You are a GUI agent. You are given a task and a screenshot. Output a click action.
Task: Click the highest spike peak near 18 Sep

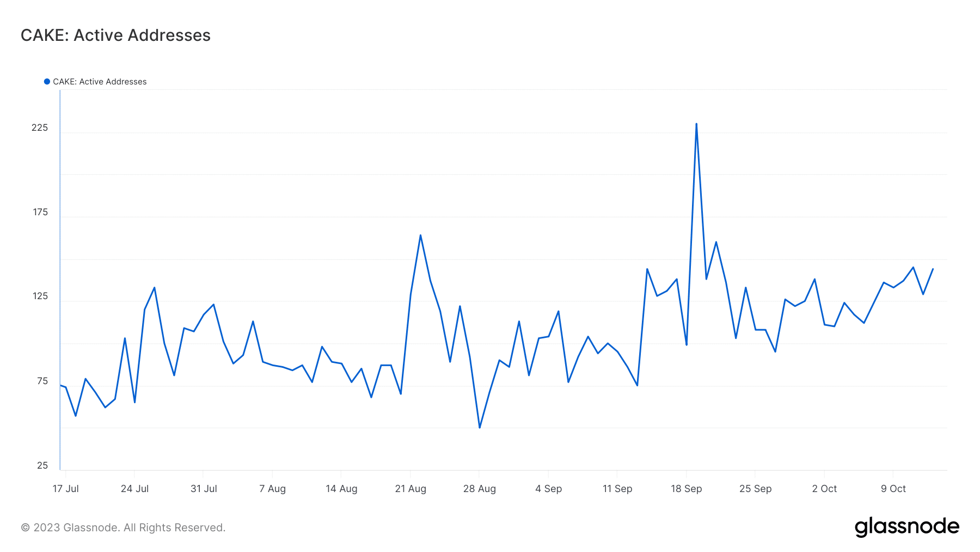[696, 124]
